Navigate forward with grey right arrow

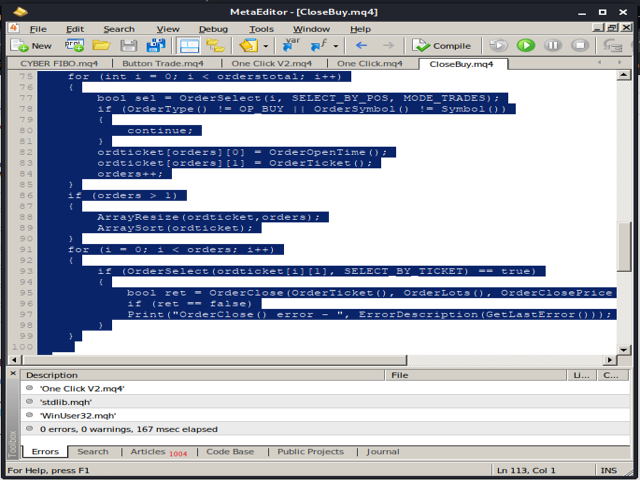click(389, 45)
